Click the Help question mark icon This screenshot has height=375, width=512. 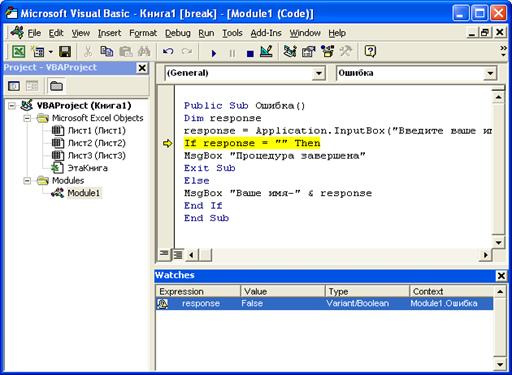[370, 51]
